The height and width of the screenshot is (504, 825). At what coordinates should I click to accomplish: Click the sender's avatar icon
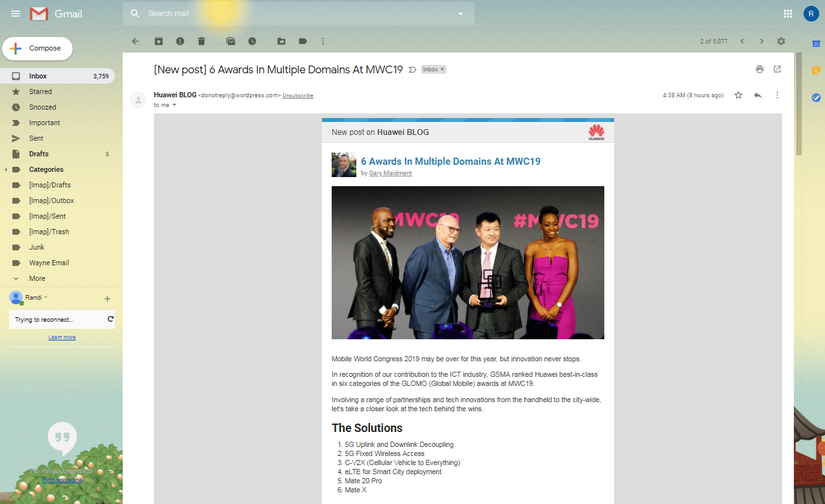138,100
